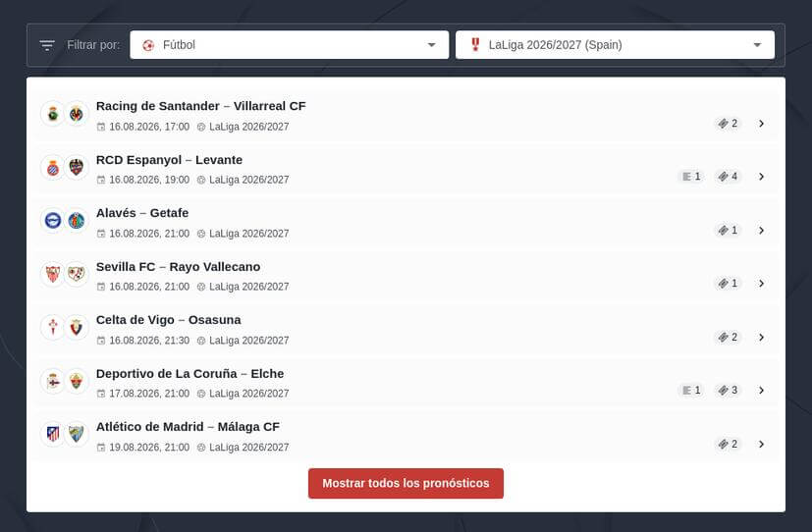This screenshot has height=532, width=812.
Task: Click tips badge on Sevilla FC row
Action: coord(728,283)
